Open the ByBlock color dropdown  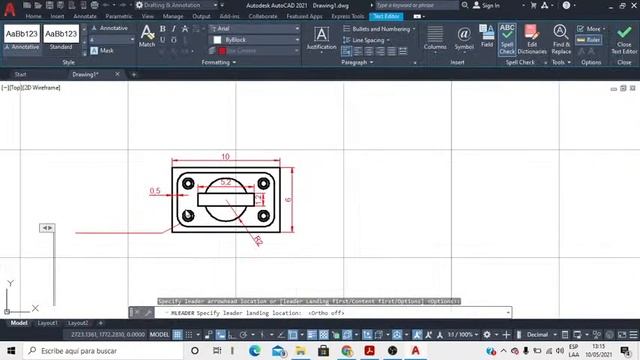click(x=255, y=40)
